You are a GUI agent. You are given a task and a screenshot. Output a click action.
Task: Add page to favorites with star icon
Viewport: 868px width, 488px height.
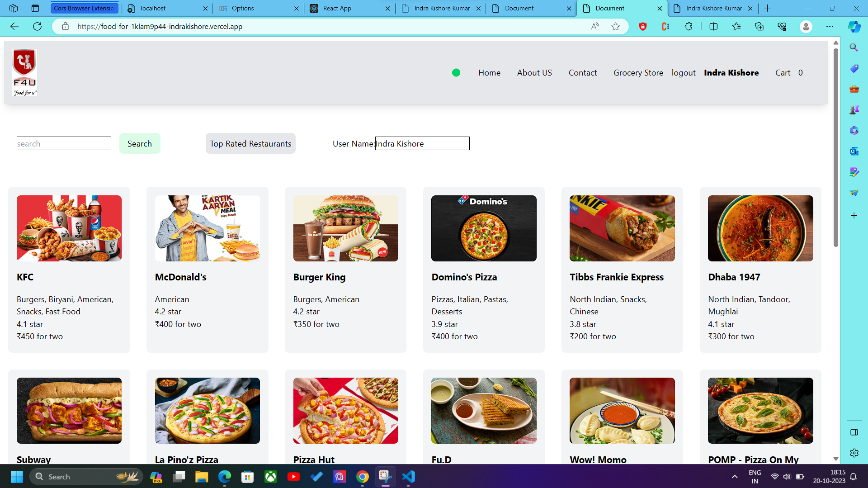click(x=615, y=26)
